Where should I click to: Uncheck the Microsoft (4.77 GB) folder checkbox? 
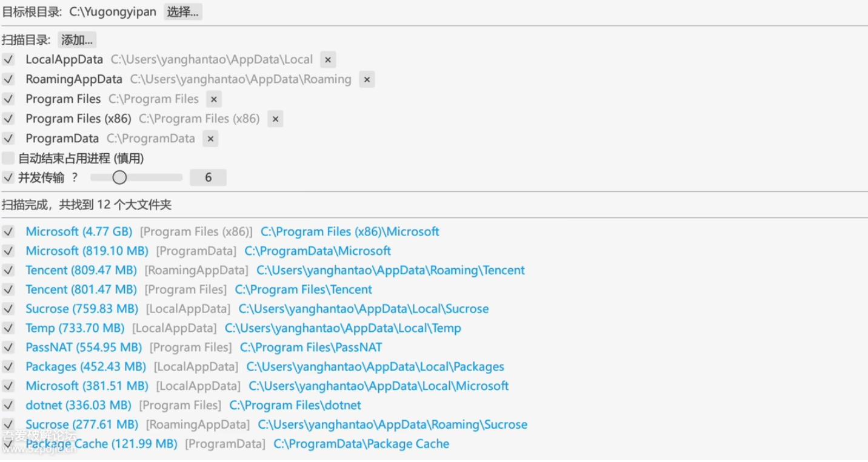click(x=8, y=232)
